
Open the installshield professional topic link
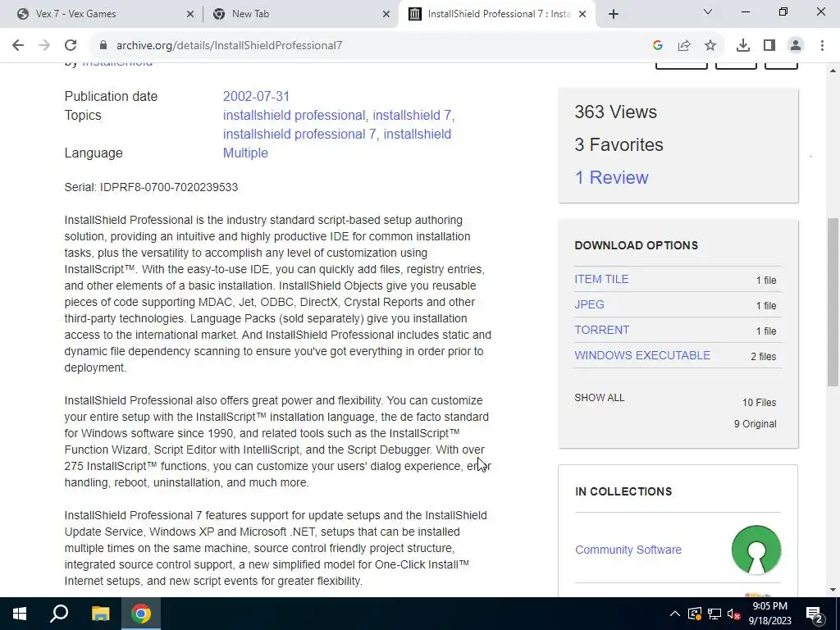click(x=294, y=115)
